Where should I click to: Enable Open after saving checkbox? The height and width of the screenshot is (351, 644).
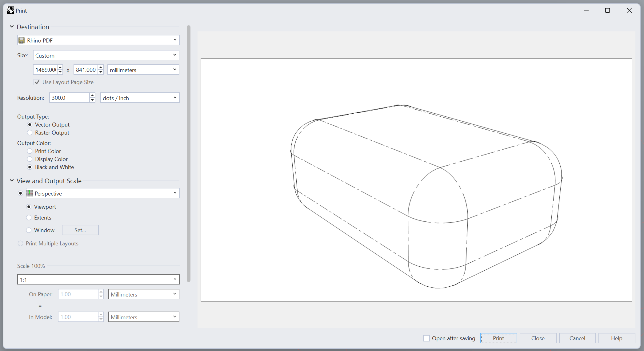(x=426, y=338)
